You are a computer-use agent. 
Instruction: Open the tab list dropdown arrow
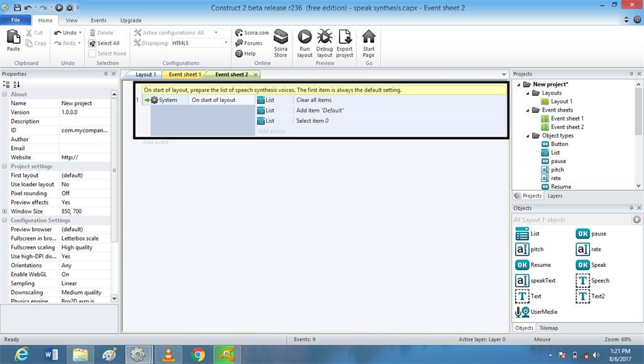504,74
